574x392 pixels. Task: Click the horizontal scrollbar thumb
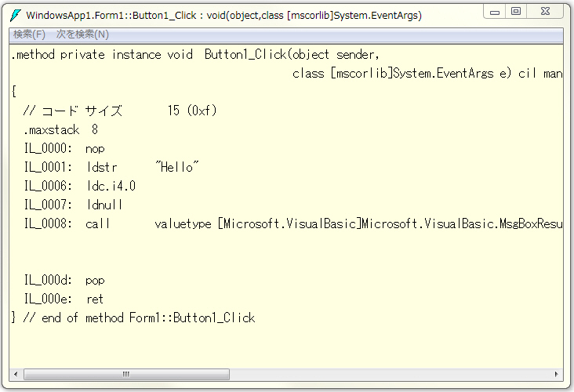click(126, 374)
